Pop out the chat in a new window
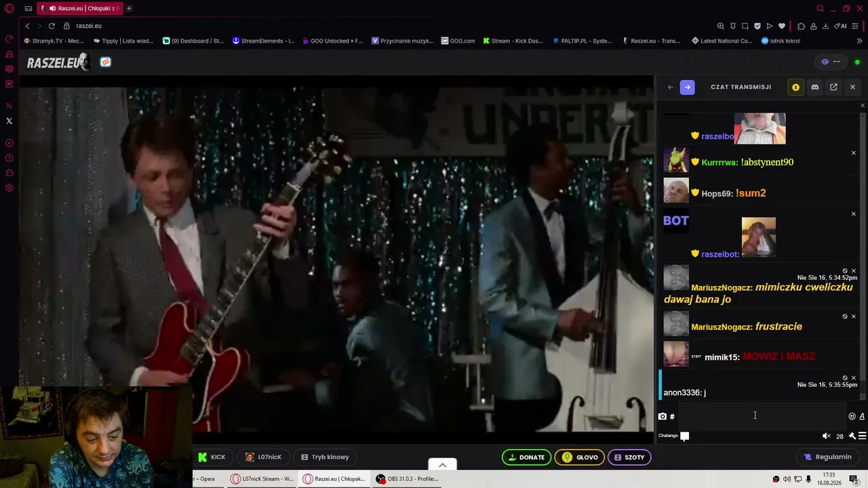 pos(833,87)
